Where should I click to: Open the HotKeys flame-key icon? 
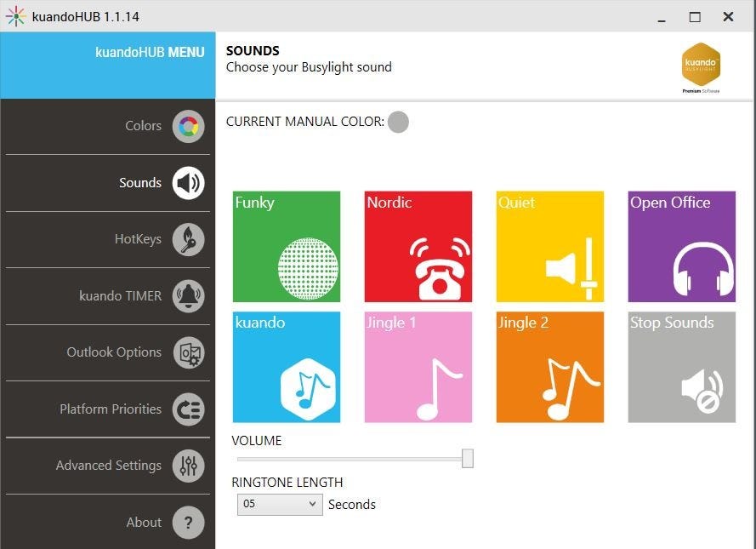[189, 239]
